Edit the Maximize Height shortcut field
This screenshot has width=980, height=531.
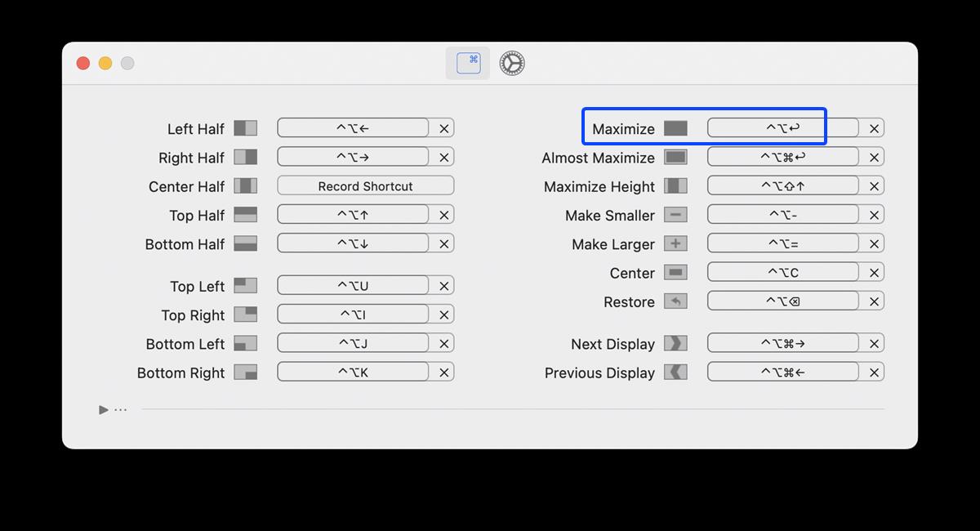783,185
